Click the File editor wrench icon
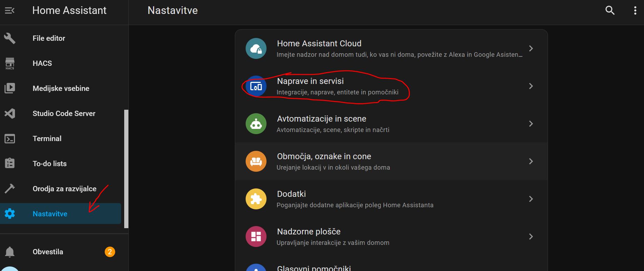The width and height of the screenshot is (644, 271). tap(10, 38)
